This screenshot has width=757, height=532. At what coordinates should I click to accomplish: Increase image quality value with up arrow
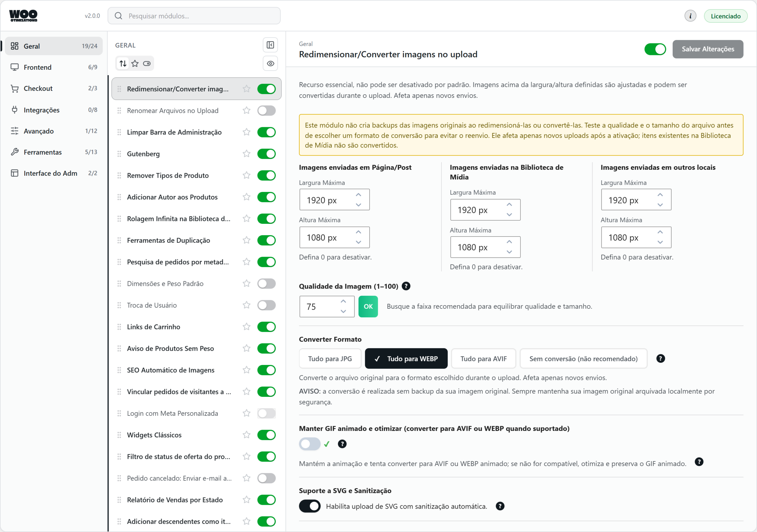click(x=343, y=301)
